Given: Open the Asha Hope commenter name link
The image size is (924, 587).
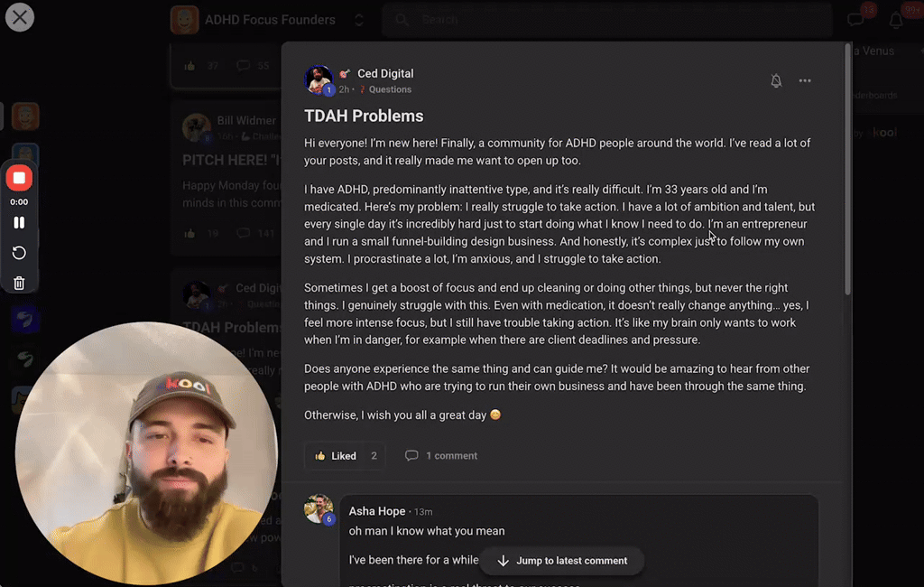Looking at the screenshot, I should tap(376, 511).
